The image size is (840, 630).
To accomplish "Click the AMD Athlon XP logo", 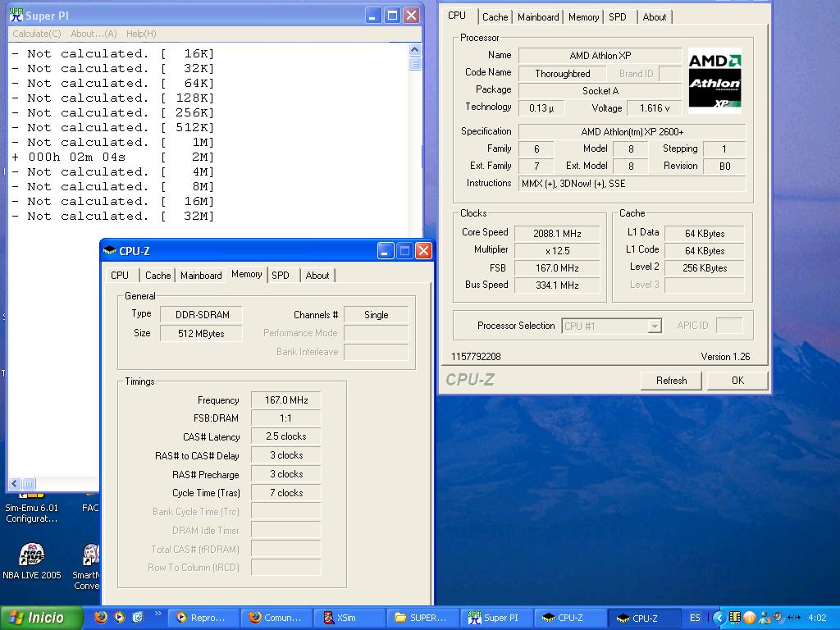I will (714, 79).
